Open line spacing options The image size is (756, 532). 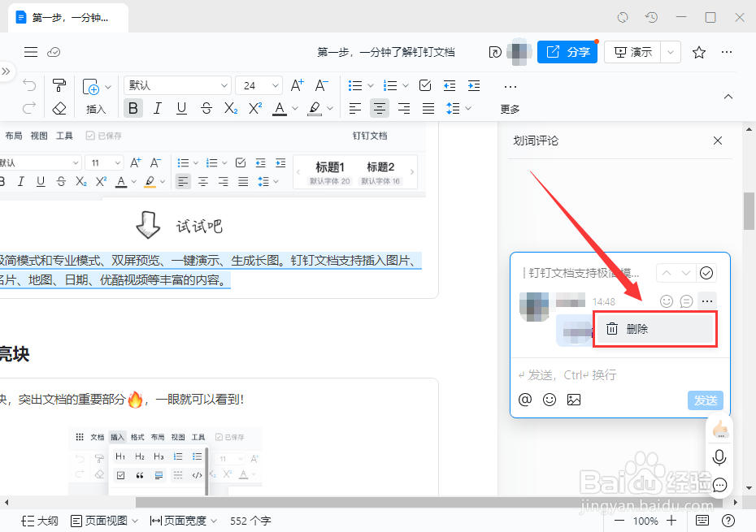(x=458, y=108)
